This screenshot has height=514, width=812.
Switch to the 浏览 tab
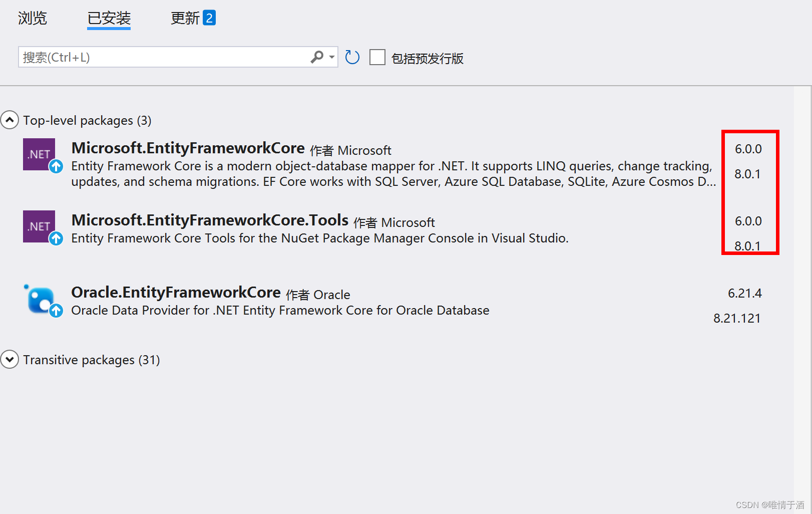32,18
